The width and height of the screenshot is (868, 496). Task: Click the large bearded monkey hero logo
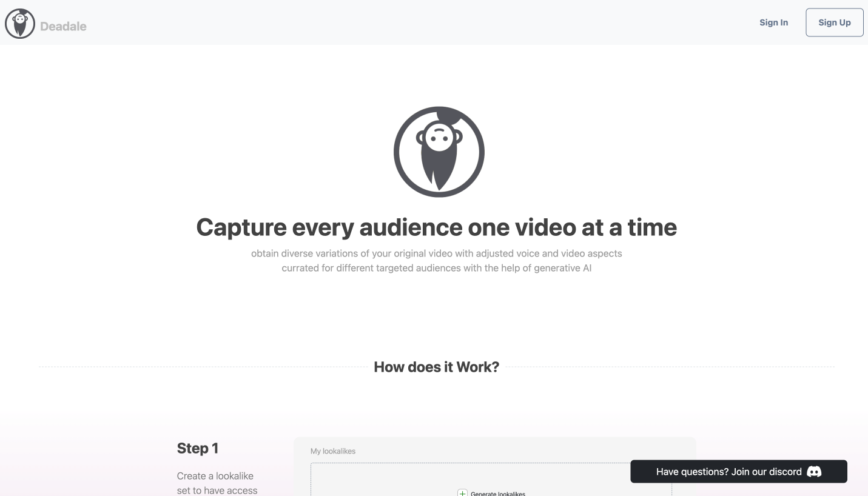pyautogui.click(x=439, y=152)
